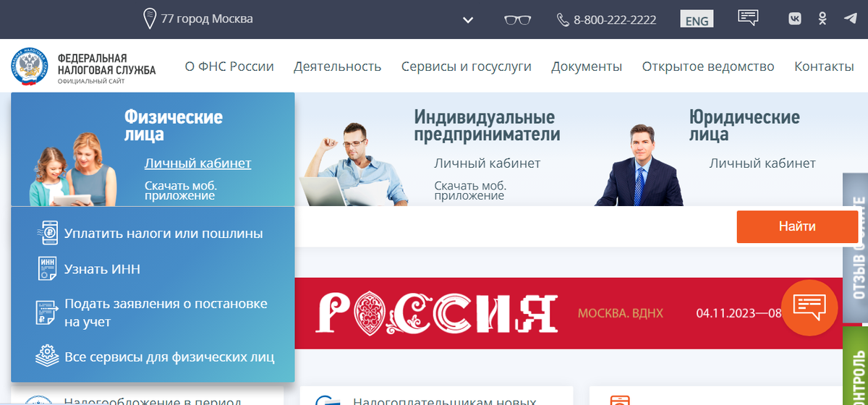Open Личный кабинет for Физические лица
868x405 pixels.
tap(198, 163)
